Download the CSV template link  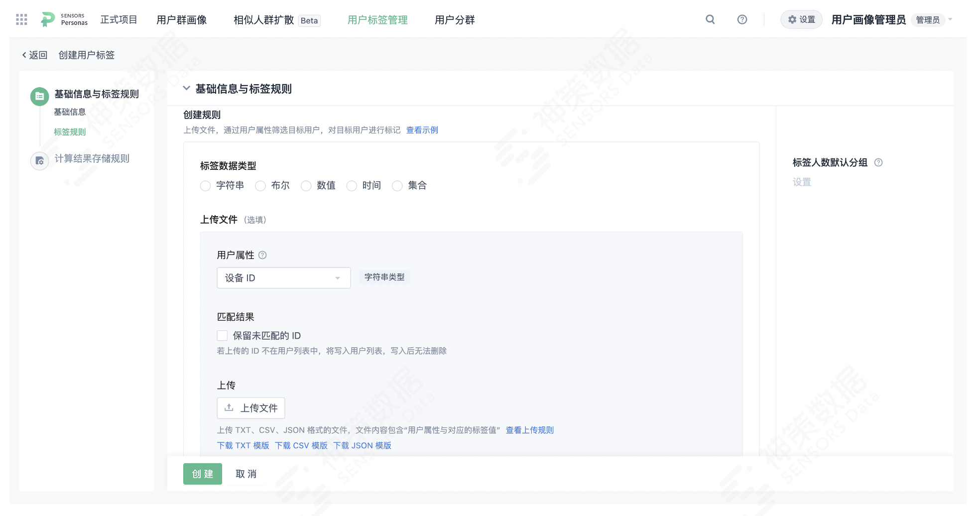pyautogui.click(x=301, y=445)
